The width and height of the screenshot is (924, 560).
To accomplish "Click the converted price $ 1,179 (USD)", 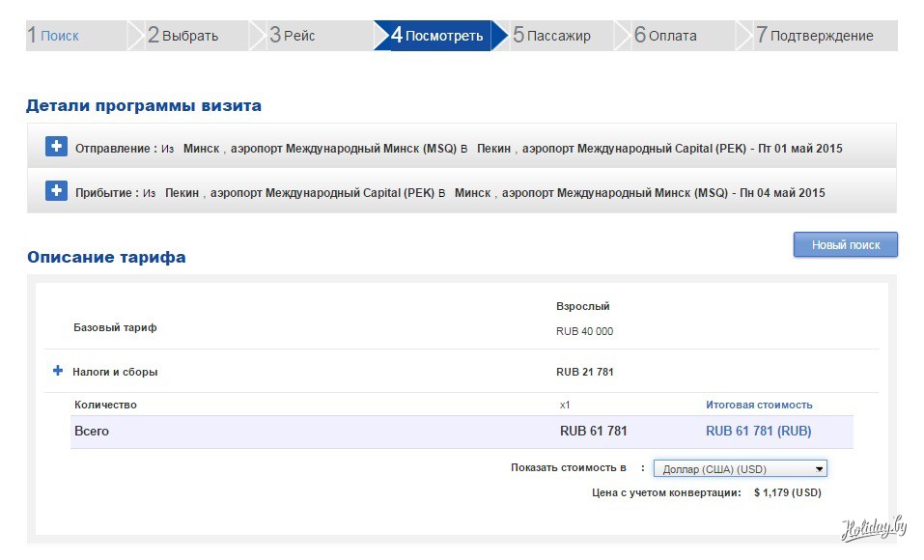I will pos(787,492).
